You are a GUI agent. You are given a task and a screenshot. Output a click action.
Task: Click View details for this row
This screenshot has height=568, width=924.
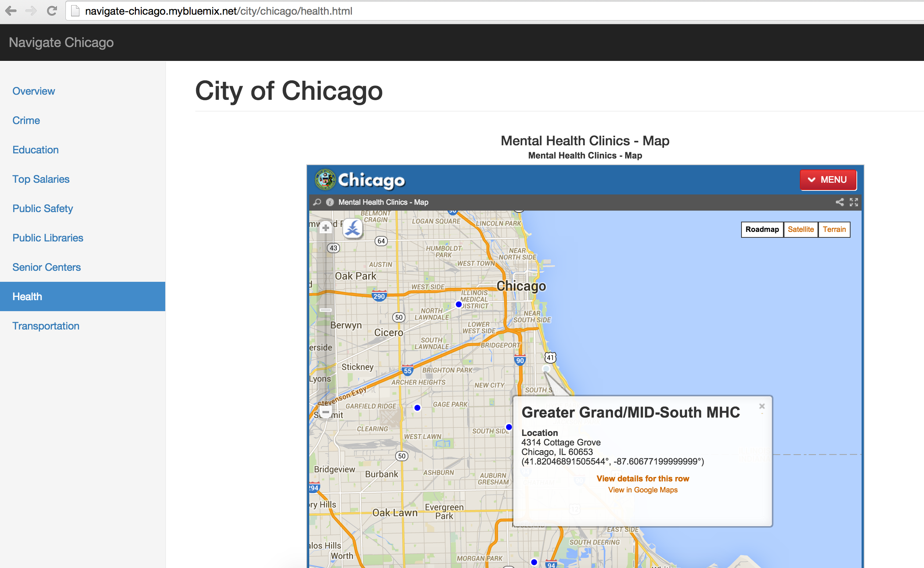[642, 478]
